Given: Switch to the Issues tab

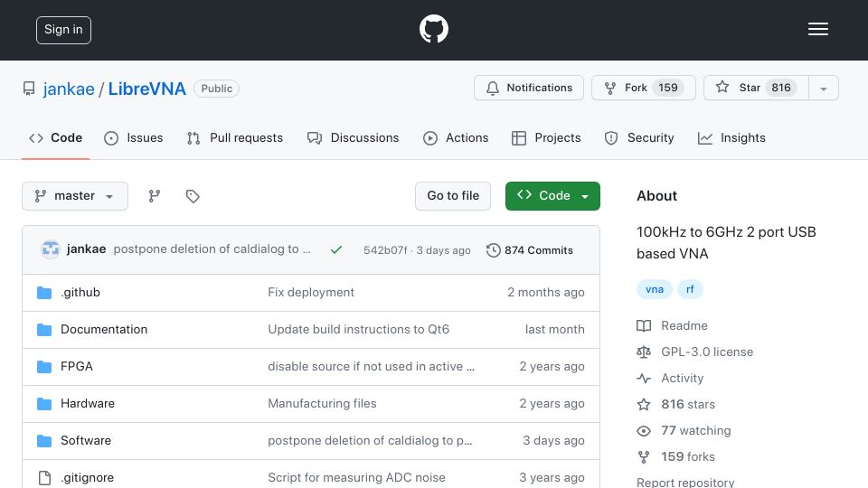Looking at the screenshot, I should tap(134, 137).
